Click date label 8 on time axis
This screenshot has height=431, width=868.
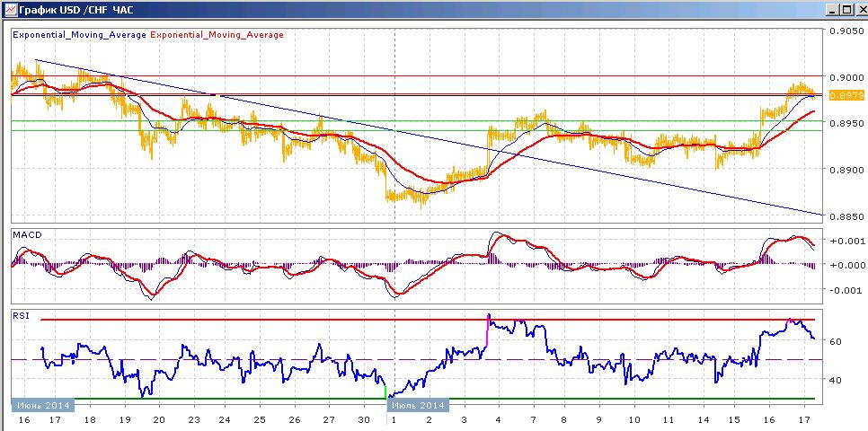[564, 419]
